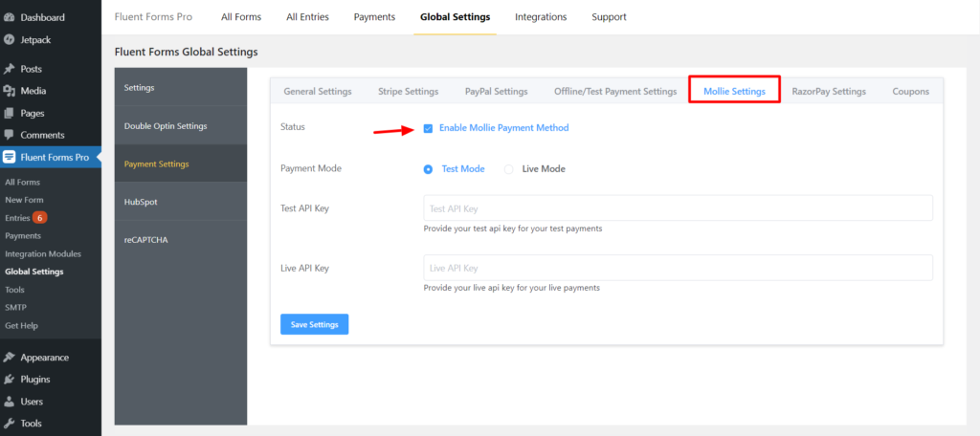Image resolution: width=980 pixels, height=436 pixels.
Task: Open the Offline/Test Payment Settings tab
Action: (x=615, y=91)
